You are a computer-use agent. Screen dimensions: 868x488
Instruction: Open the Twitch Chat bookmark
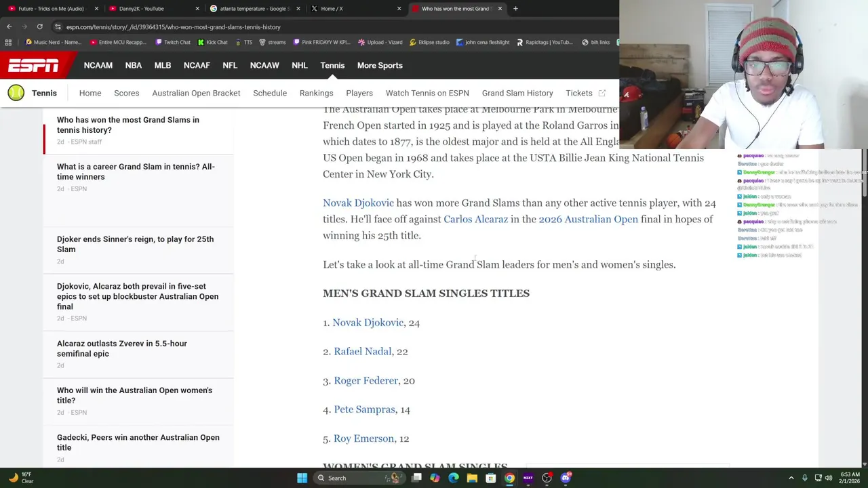[172, 42]
